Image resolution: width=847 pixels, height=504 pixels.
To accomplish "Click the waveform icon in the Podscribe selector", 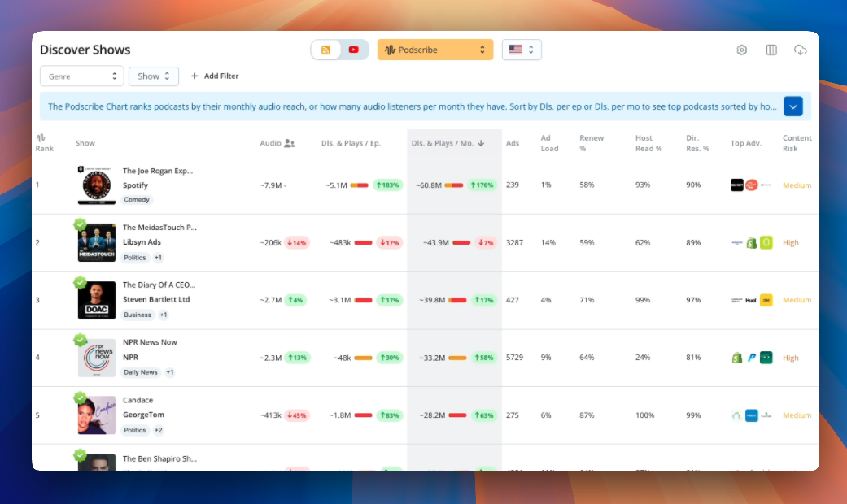I will click(x=391, y=50).
